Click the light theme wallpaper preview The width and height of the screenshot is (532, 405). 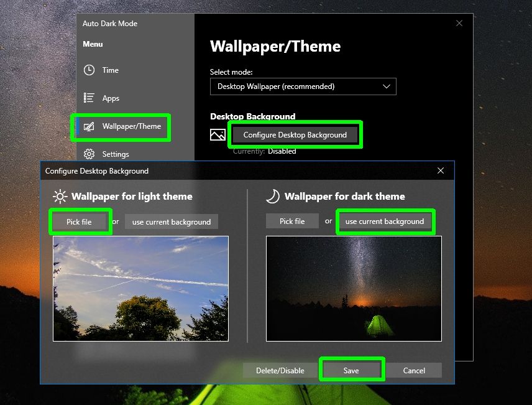point(140,288)
